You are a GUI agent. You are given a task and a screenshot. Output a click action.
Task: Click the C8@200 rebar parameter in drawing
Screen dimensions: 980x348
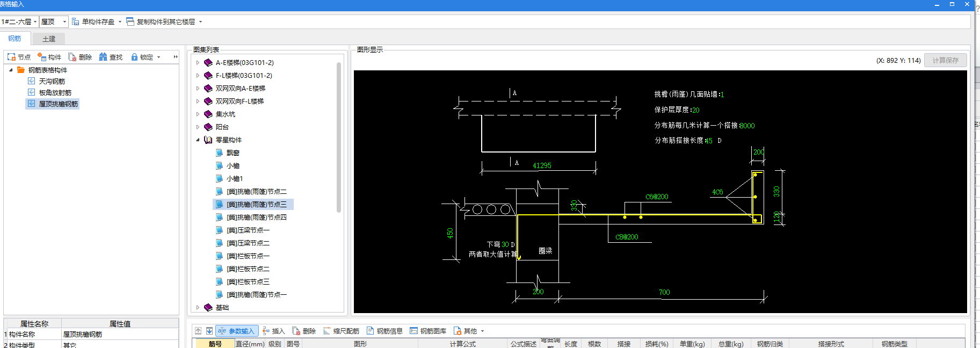click(x=627, y=237)
